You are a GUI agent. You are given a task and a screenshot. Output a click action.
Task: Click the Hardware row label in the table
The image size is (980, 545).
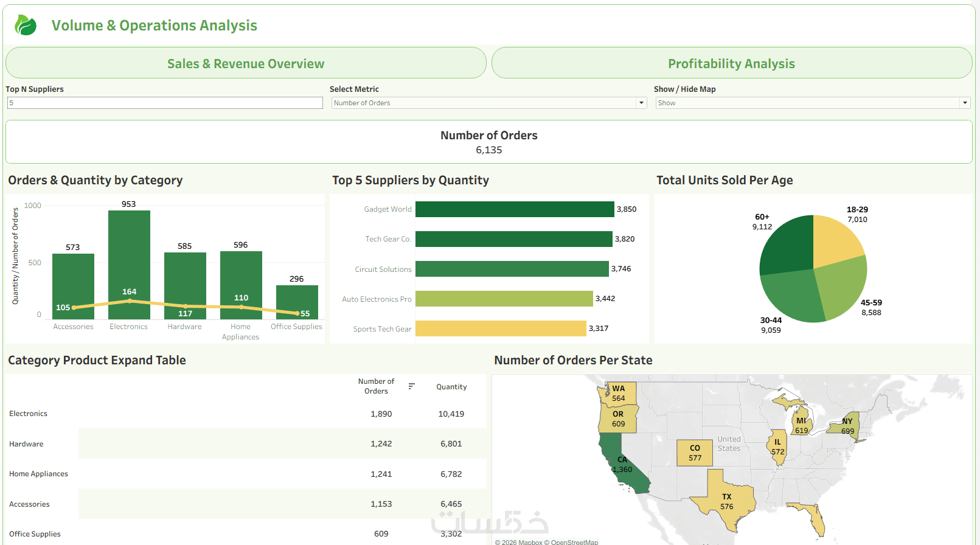[x=26, y=444]
